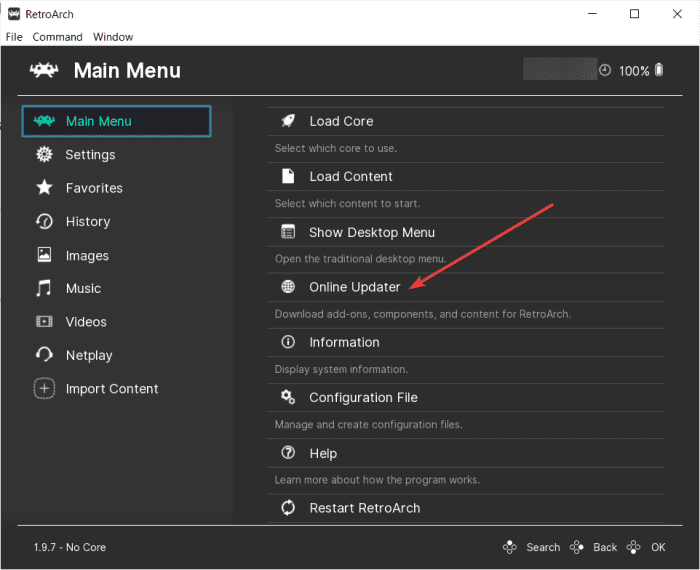This screenshot has height=570, width=700.
Task: Click the Search label in footer
Action: (x=543, y=547)
